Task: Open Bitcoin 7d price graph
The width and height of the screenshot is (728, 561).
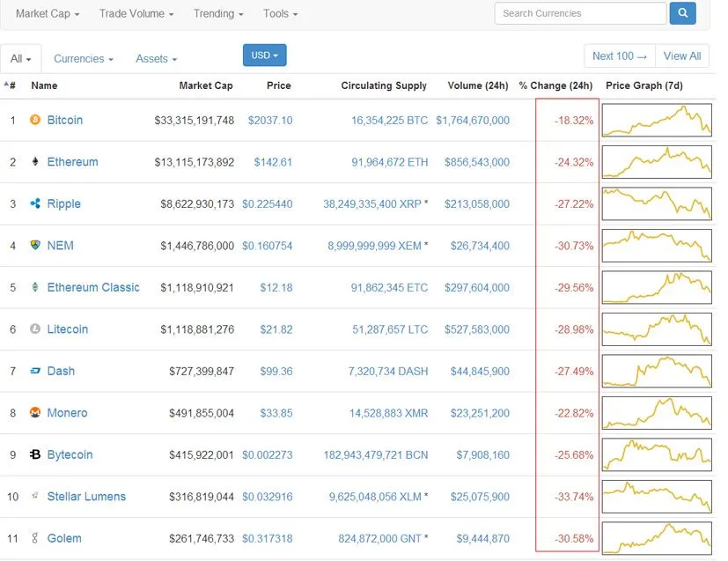Action: click(657, 121)
